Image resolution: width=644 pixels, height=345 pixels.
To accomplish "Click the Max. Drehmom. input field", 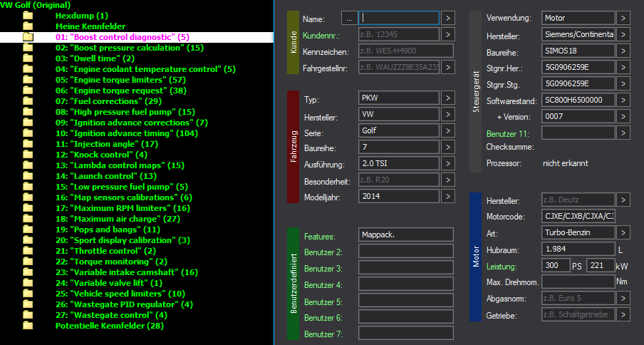I will (578, 282).
